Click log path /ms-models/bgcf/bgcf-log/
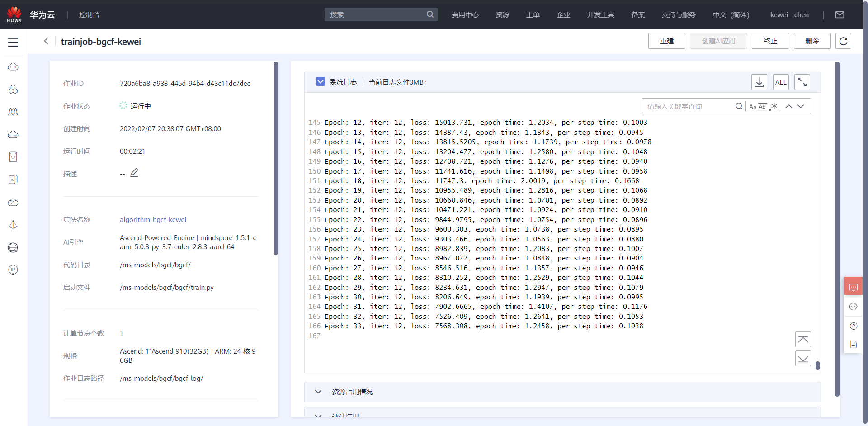Screen dimensions: 868x426 coord(161,378)
